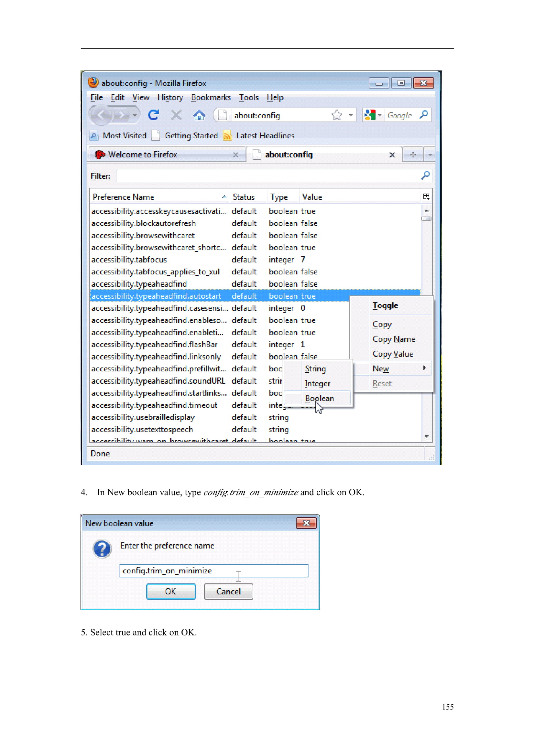Choose Copy Value in context menu

(x=391, y=354)
